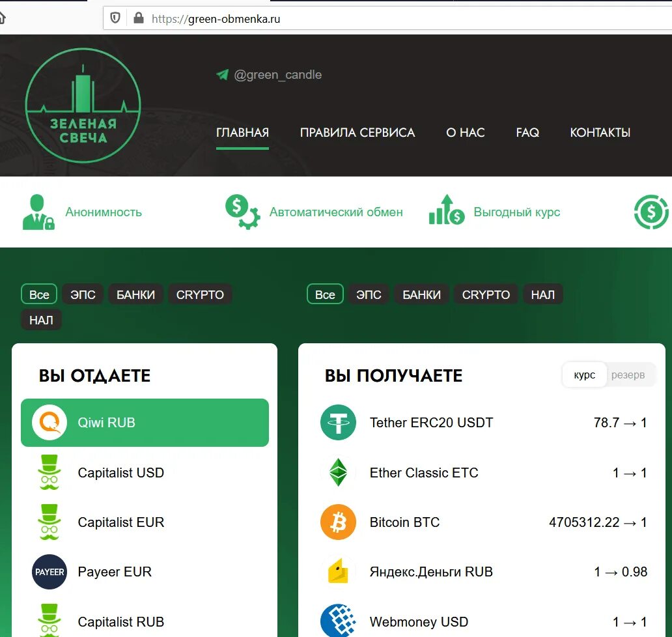Select Tether ERC20 USDT to receive
672x637 pixels.
(483, 423)
